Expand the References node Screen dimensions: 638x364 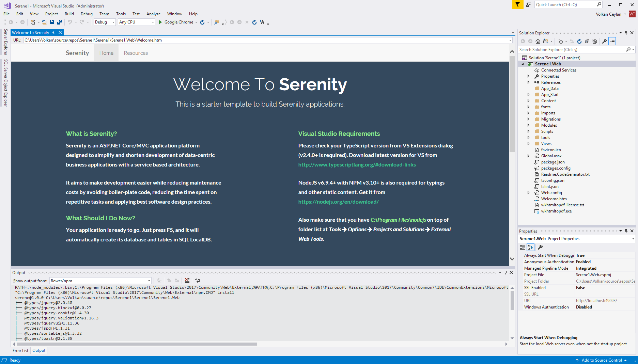(528, 82)
